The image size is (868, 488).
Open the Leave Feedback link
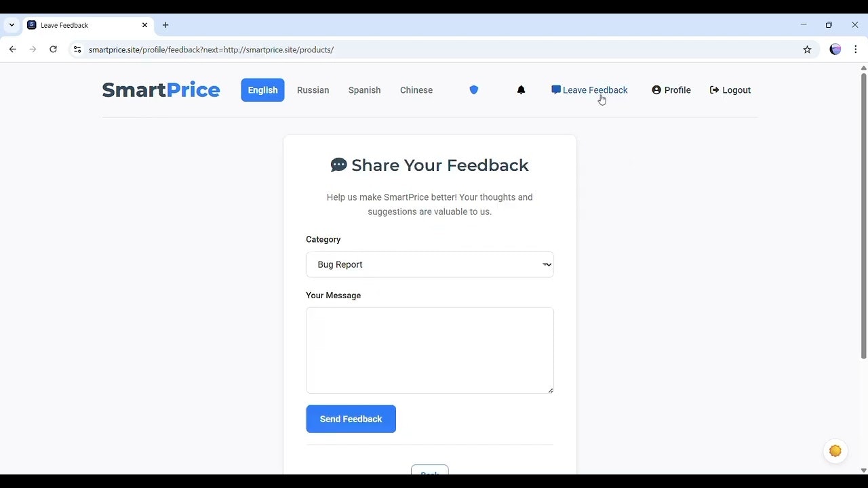pos(589,90)
